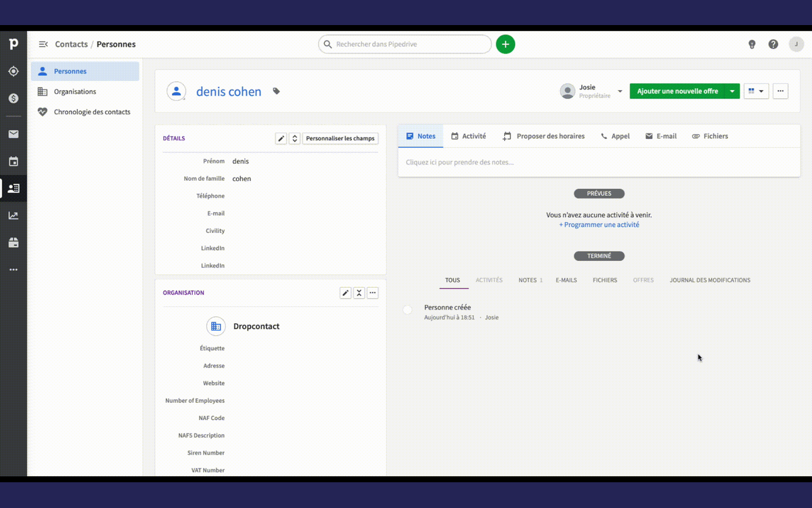The height and width of the screenshot is (508, 812).
Task: Open Deals dollar icon in sidebar
Action: pyautogui.click(x=14, y=98)
